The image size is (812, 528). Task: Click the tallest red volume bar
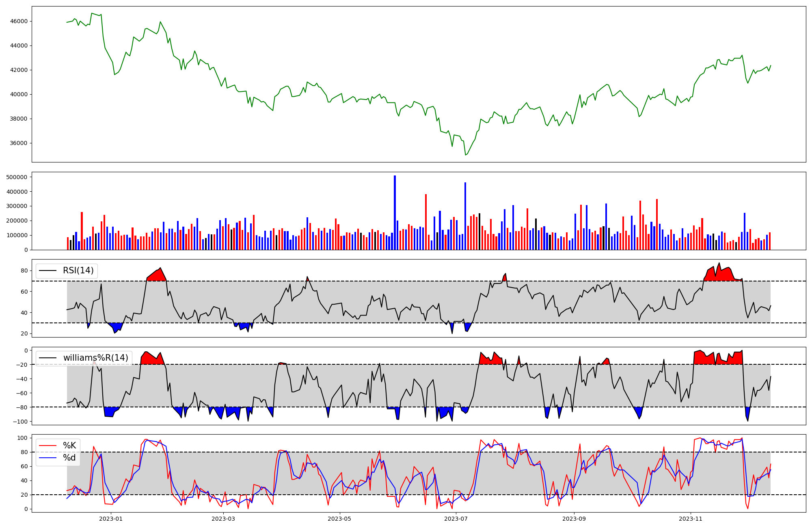tap(426, 222)
